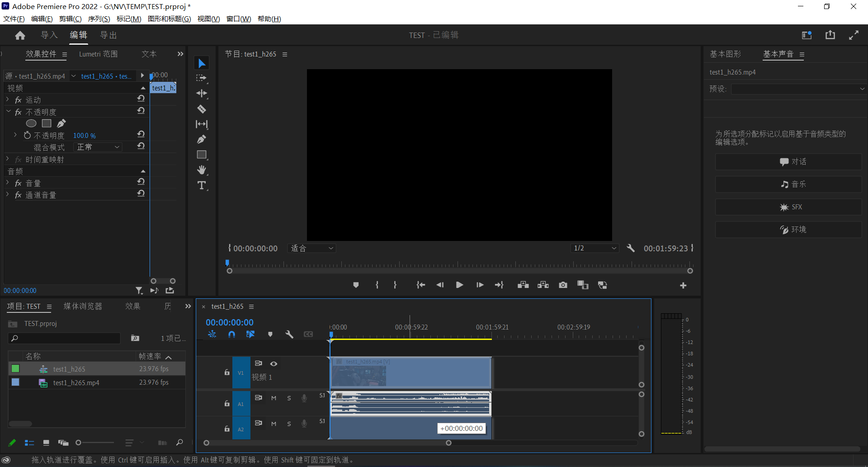This screenshot has width=868, height=467.
Task: Open timeline wrench display settings
Action: [x=289, y=334]
